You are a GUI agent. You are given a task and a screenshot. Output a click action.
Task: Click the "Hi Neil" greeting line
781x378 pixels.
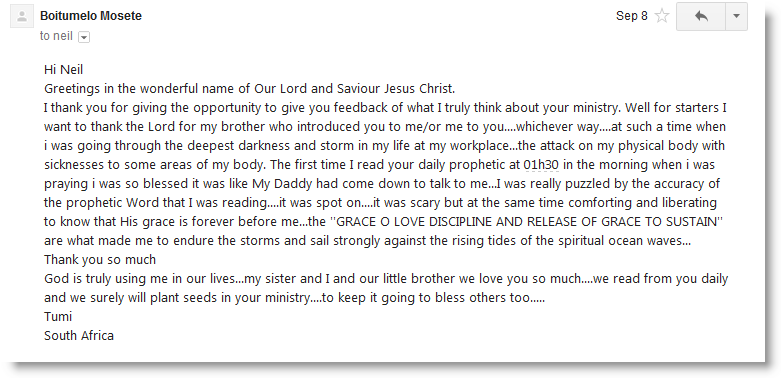[x=63, y=70]
